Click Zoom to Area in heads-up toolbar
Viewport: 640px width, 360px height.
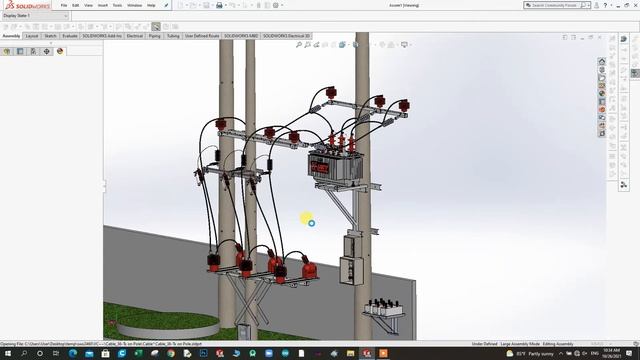click(x=307, y=44)
